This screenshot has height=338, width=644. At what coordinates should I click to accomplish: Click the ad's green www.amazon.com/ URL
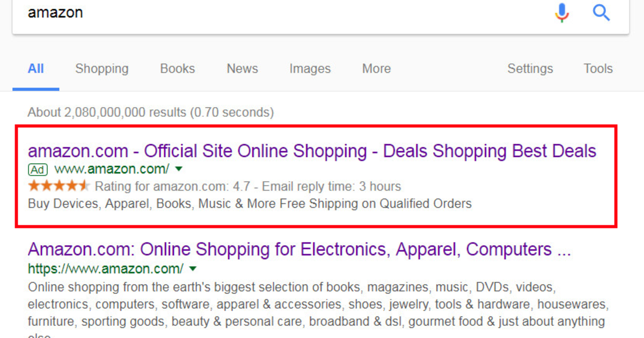[112, 170]
